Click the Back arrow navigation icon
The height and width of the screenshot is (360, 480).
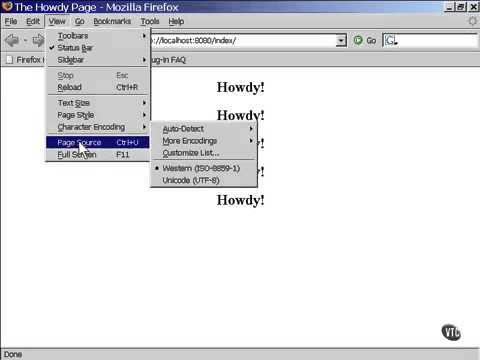click(12, 41)
